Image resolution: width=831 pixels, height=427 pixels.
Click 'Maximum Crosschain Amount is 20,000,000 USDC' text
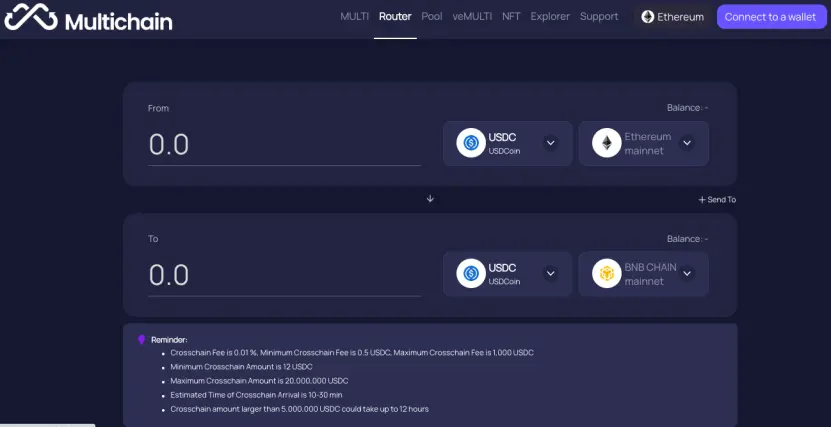coord(259,381)
